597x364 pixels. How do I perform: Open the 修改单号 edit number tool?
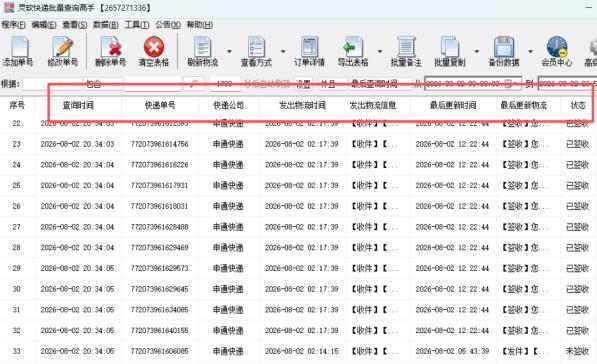[62, 51]
